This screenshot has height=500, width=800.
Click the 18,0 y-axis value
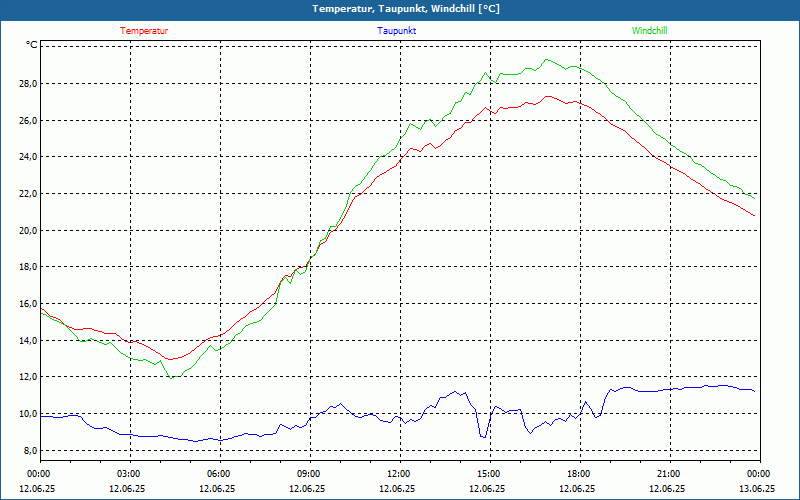(x=28, y=267)
